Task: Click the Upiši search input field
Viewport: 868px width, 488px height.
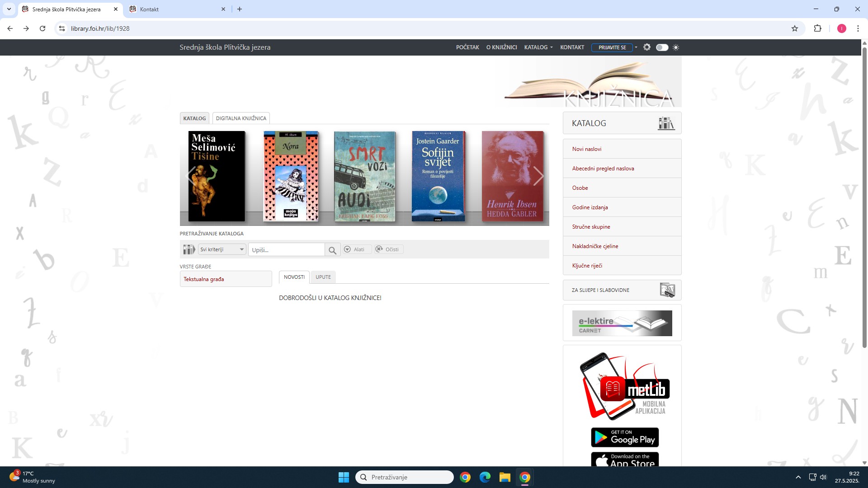Action: point(287,250)
